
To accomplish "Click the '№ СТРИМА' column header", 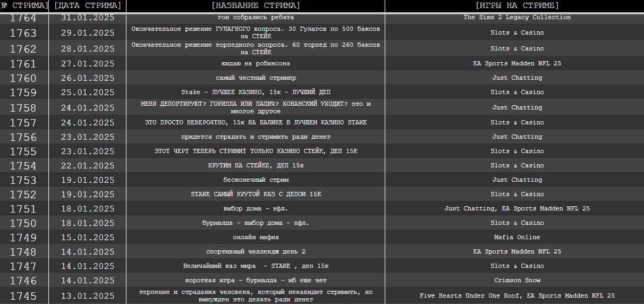I will [23, 5].
